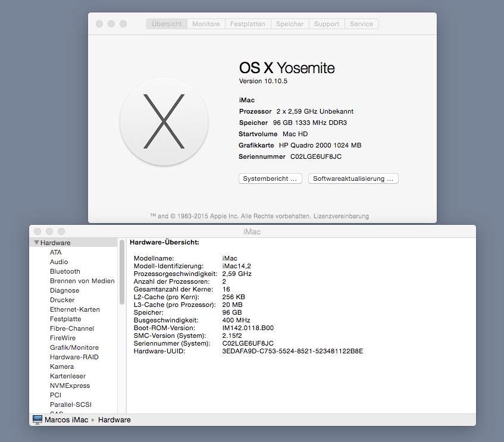504x442 pixels.
Task: Click the Seriennummer in About window
Action: (x=316, y=156)
